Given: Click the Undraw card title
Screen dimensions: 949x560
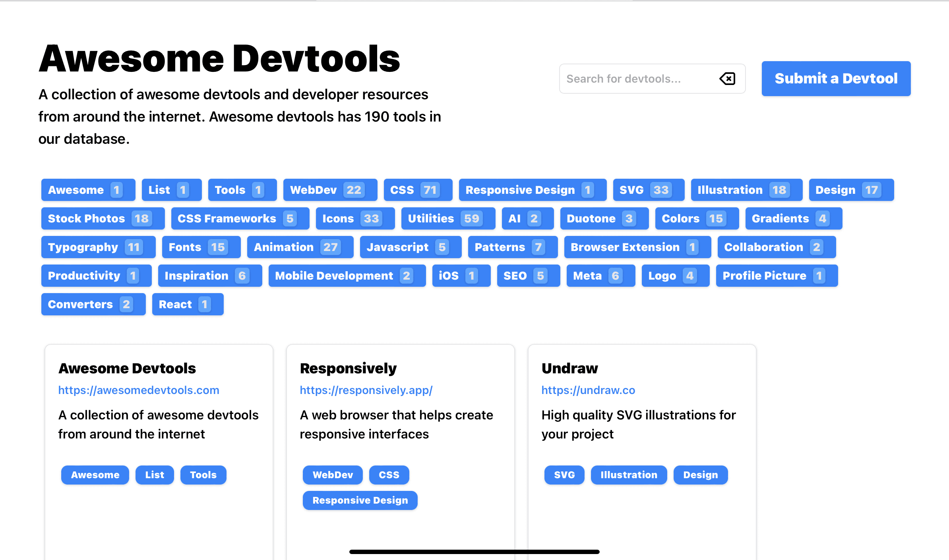Looking at the screenshot, I should (x=569, y=368).
